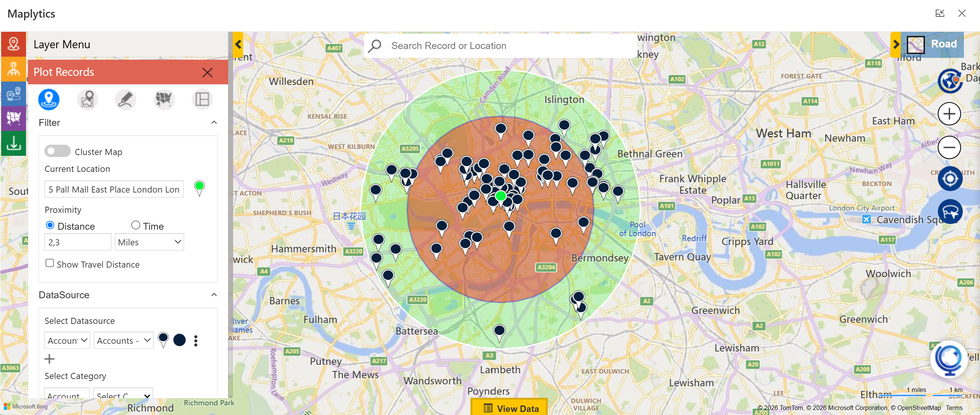This screenshot has width=980, height=415.
Task: Collapse the DataSource section
Action: pos(214,295)
